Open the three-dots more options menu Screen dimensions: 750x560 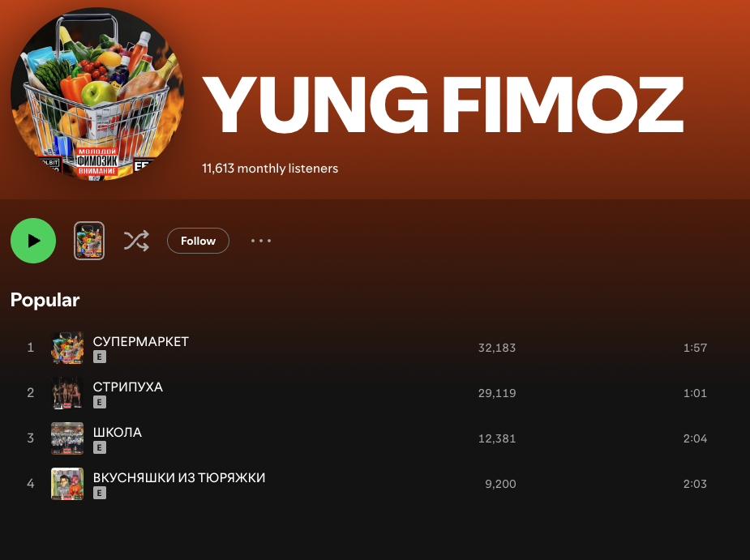[261, 241]
